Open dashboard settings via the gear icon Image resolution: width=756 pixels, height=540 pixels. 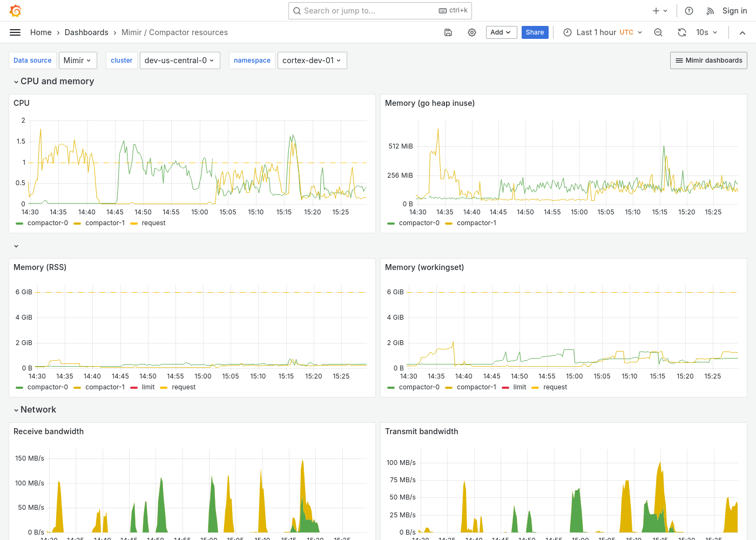coord(472,32)
